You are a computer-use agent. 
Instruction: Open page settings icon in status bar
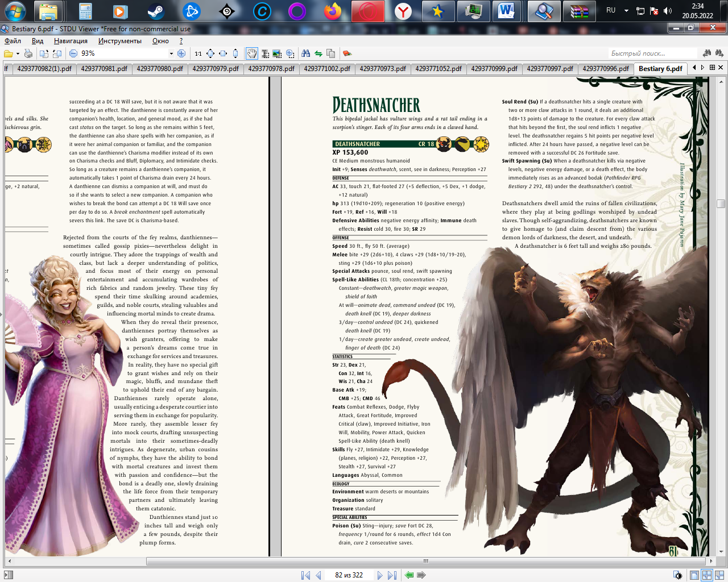pyautogui.click(x=678, y=575)
